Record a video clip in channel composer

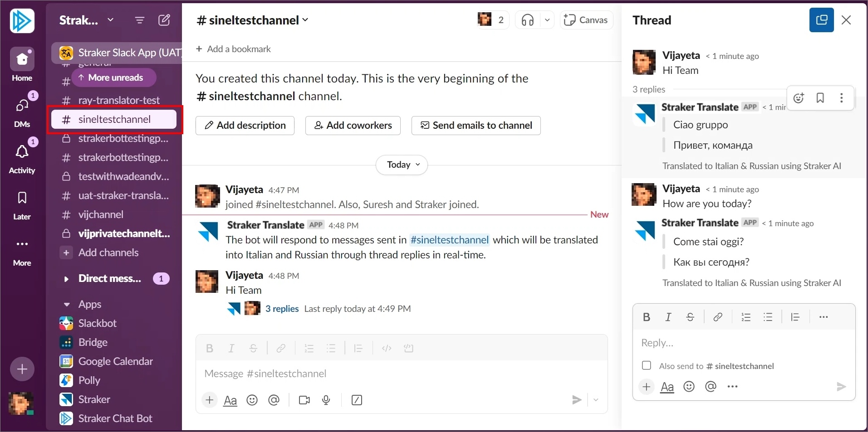click(x=304, y=400)
